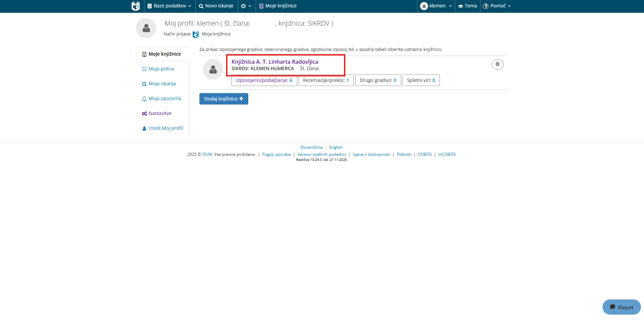The image size is (644, 320).
Task: Click Uredi Moj profil link
Action: click(x=166, y=128)
